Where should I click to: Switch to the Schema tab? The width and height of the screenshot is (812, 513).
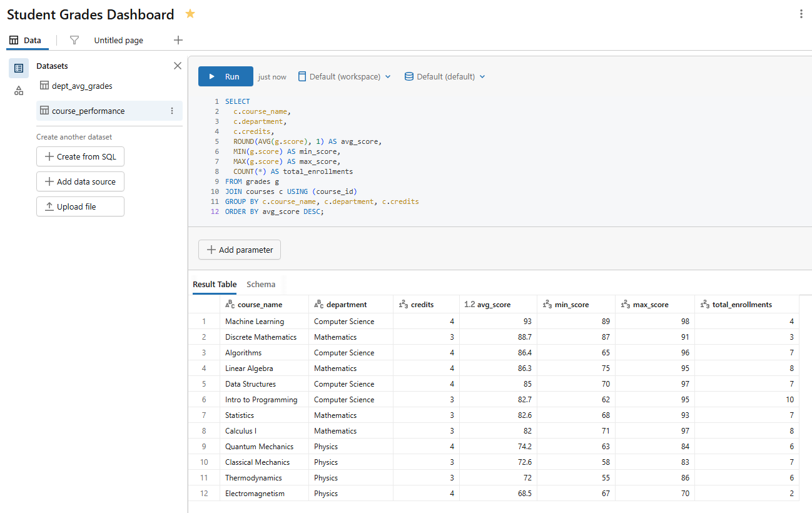click(x=261, y=284)
